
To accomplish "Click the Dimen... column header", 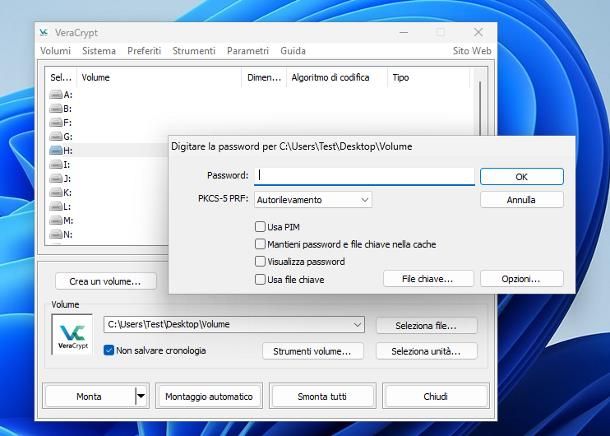I will click(x=264, y=77).
